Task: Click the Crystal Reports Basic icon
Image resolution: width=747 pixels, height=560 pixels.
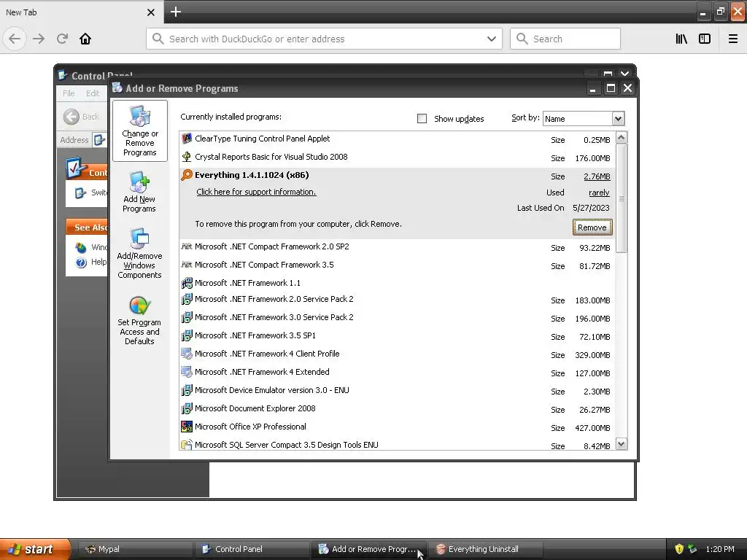Action: click(187, 157)
